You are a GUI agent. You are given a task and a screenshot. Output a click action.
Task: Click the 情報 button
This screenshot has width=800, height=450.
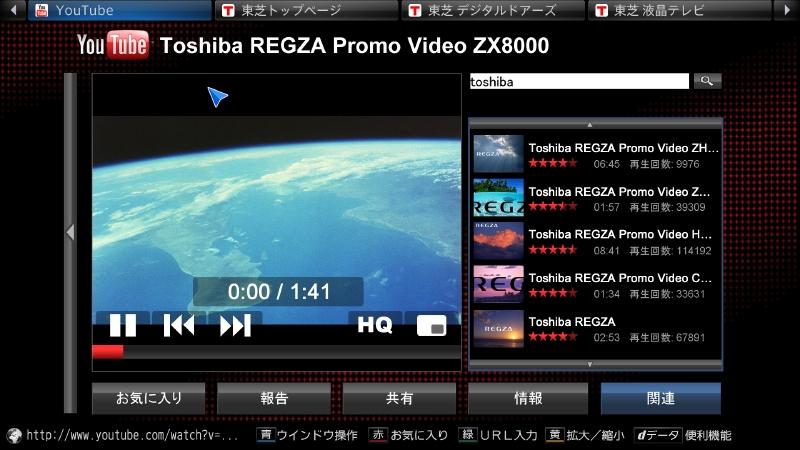528,398
